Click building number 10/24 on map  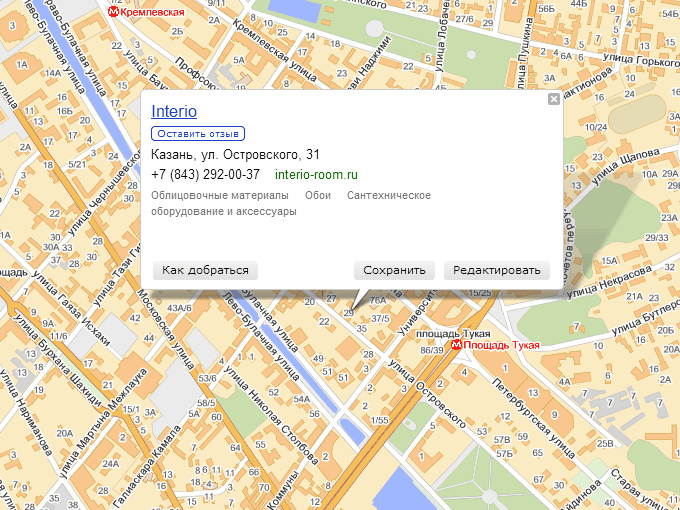pos(596,127)
